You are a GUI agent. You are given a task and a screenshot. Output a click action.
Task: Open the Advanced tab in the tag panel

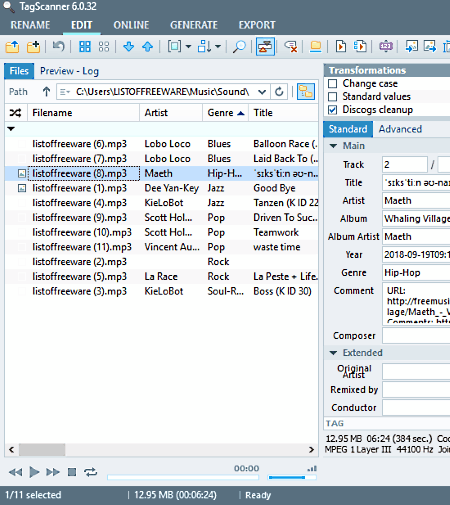coord(400,129)
